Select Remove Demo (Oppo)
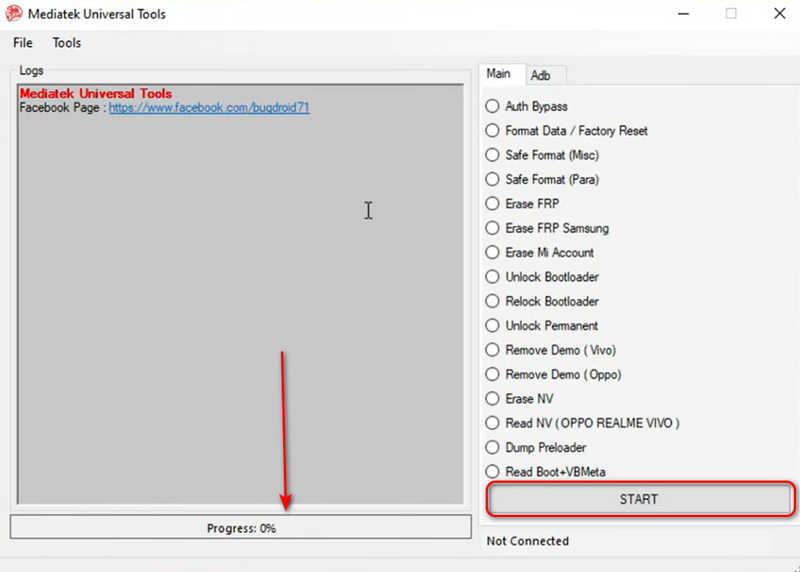Viewport: 800px width, 572px height. coord(554,375)
